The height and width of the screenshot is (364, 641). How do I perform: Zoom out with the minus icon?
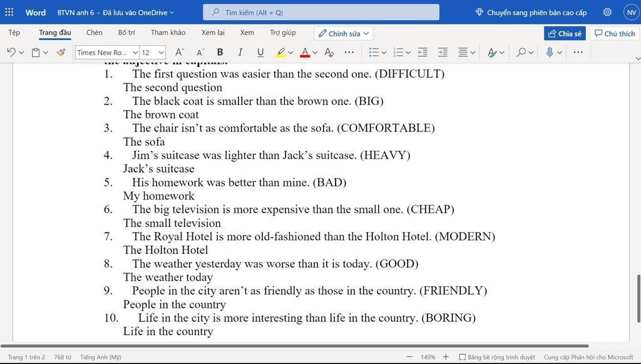point(409,357)
